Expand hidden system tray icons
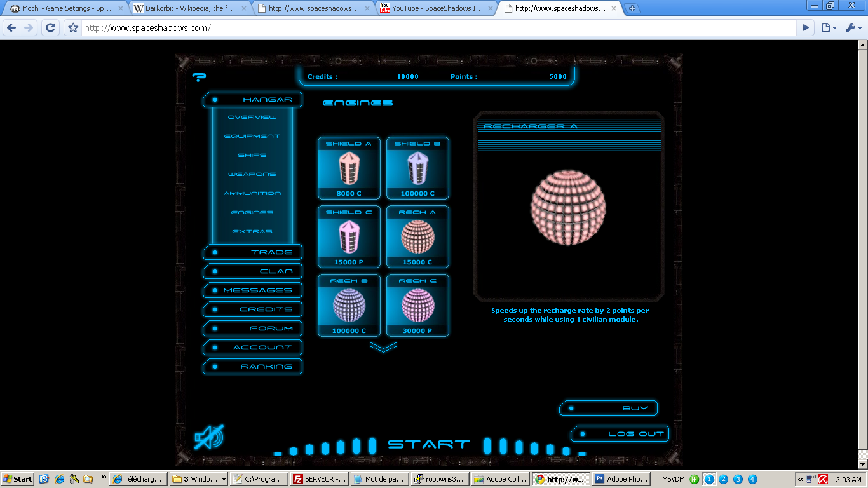 pyautogui.click(x=801, y=479)
